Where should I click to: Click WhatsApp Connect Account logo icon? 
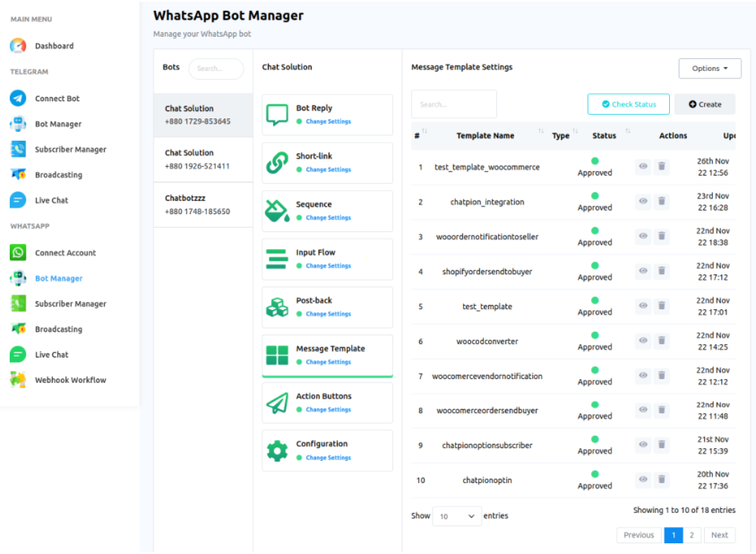click(x=18, y=253)
